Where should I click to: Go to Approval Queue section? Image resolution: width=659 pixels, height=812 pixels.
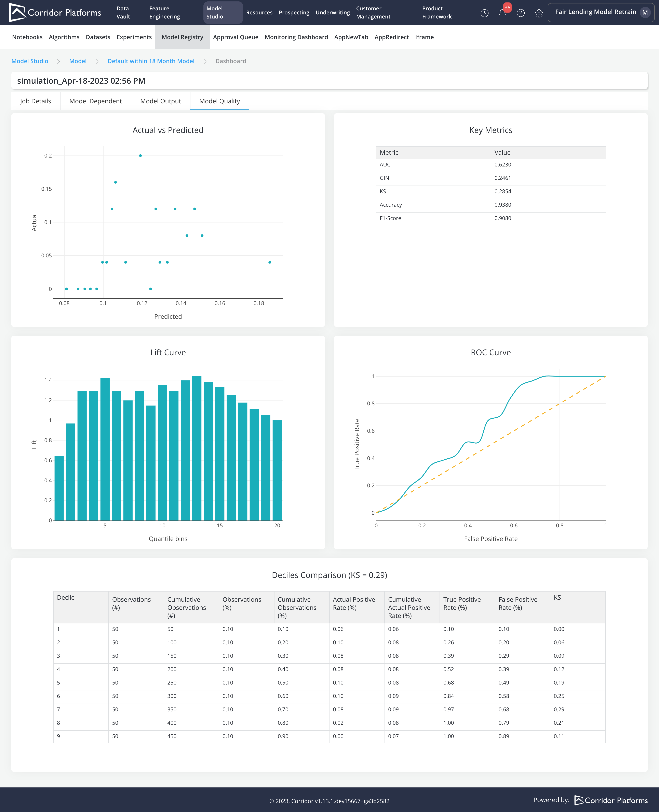click(x=235, y=37)
